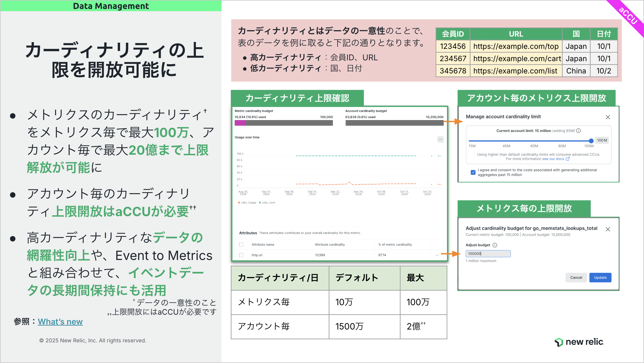
Task: Check the select-all Attribute name checkbox
Action: [241, 245]
